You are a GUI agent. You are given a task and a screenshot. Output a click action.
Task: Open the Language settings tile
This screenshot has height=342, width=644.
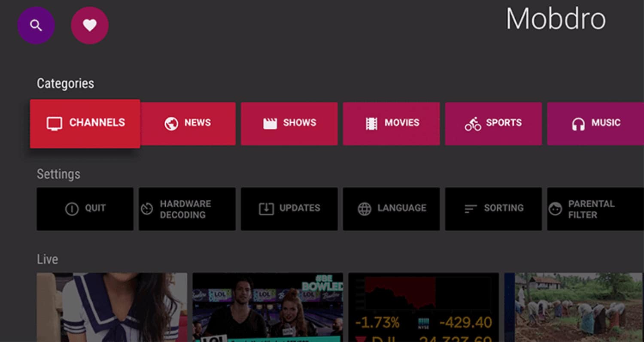click(x=391, y=209)
